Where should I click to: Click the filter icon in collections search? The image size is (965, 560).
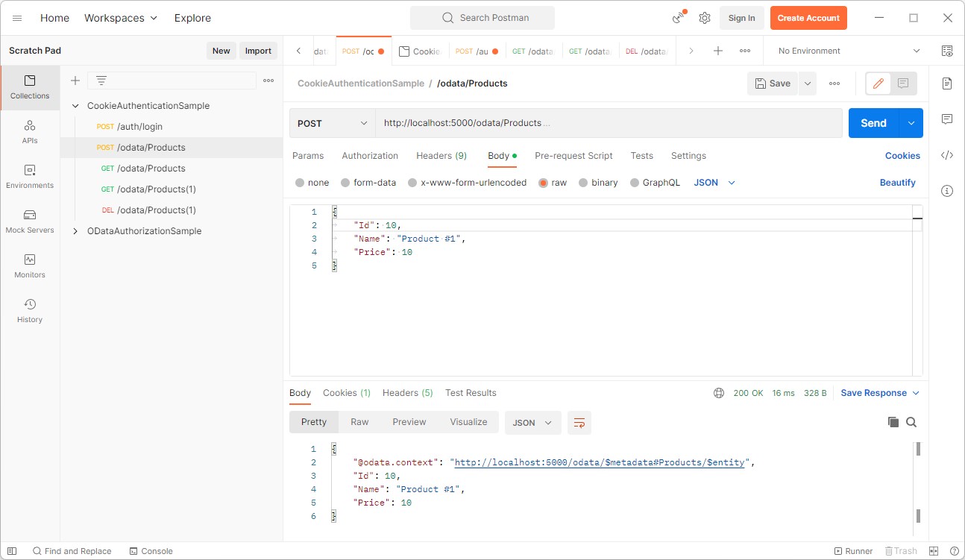pyautogui.click(x=101, y=81)
